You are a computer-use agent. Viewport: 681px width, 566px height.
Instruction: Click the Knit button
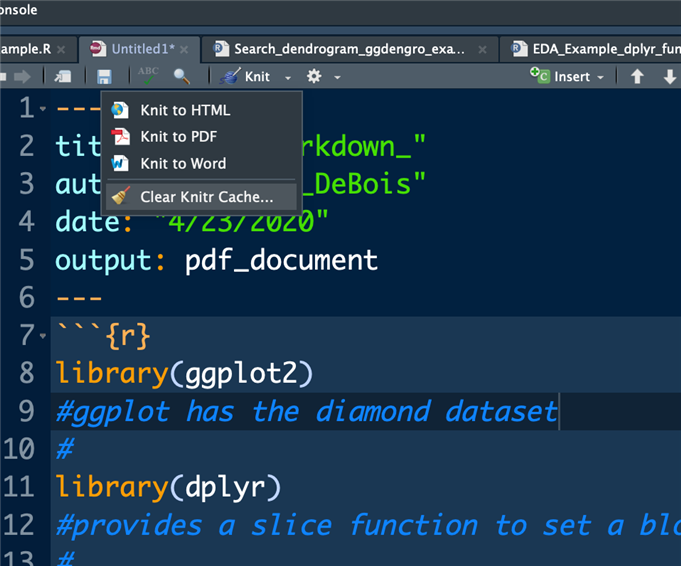pyautogui.click(x=246, y=77)
